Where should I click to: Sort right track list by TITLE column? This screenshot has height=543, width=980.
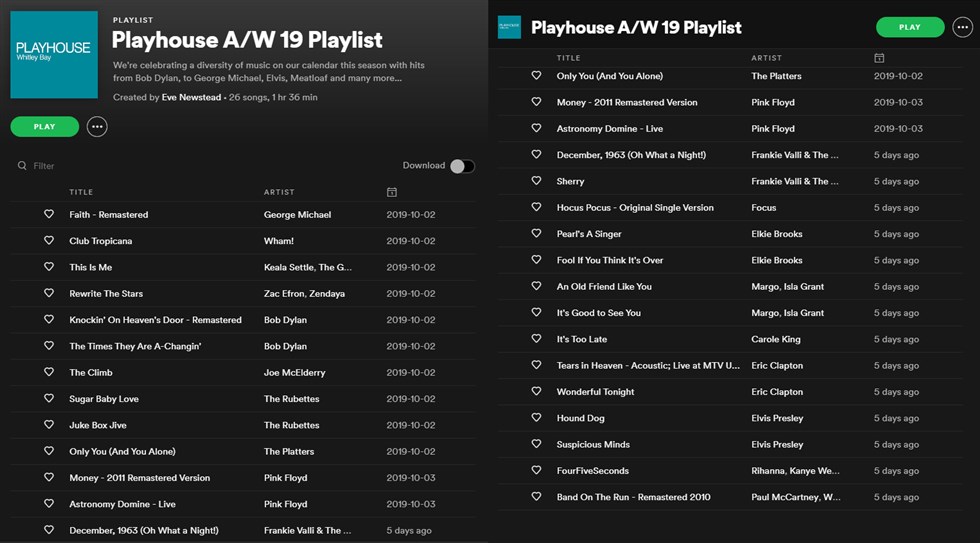click(569, 57)
